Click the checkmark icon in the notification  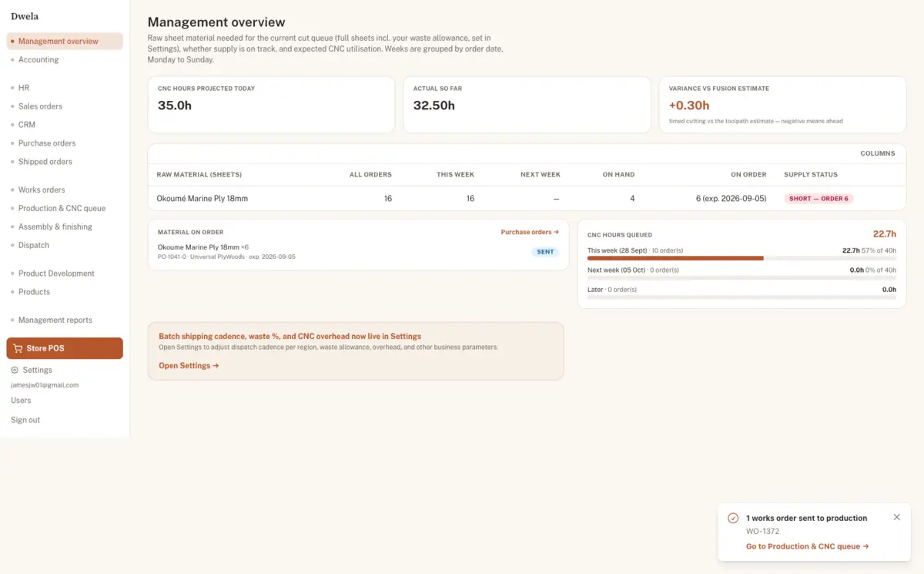click(733, 519)
